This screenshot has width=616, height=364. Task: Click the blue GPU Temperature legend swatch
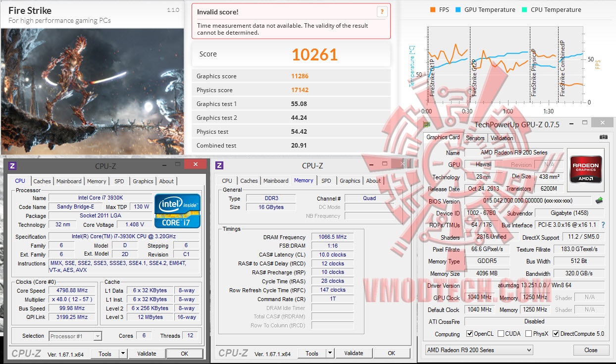[x=458, y=9]
